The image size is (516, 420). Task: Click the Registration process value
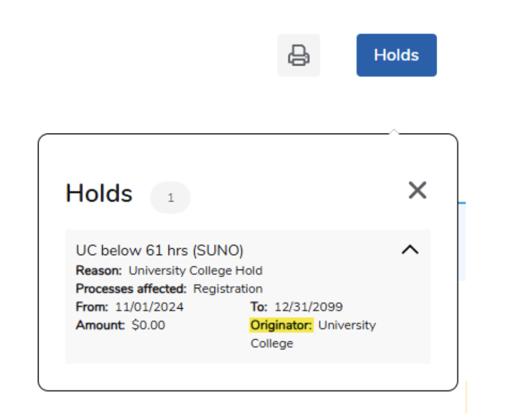[228, 289]
